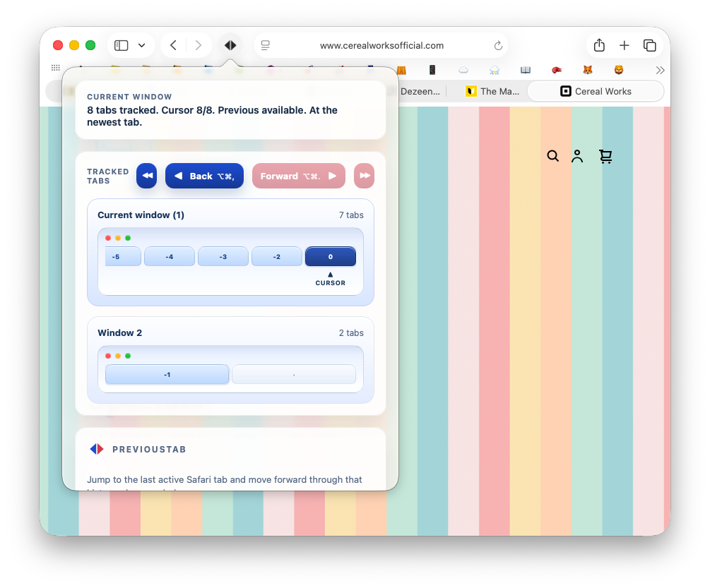Skip to the newest tracked tab

pos(364,175)
